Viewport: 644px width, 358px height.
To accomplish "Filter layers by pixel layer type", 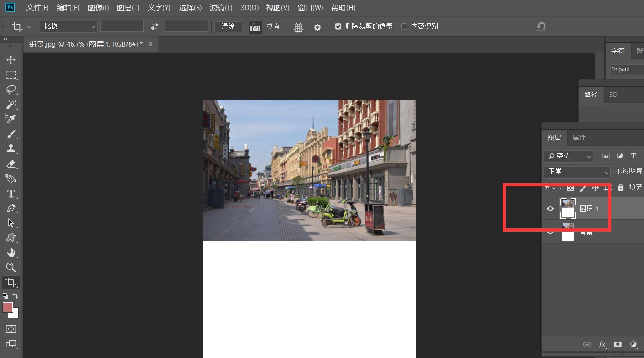I will pyautogui.click(x=606, y=156).
